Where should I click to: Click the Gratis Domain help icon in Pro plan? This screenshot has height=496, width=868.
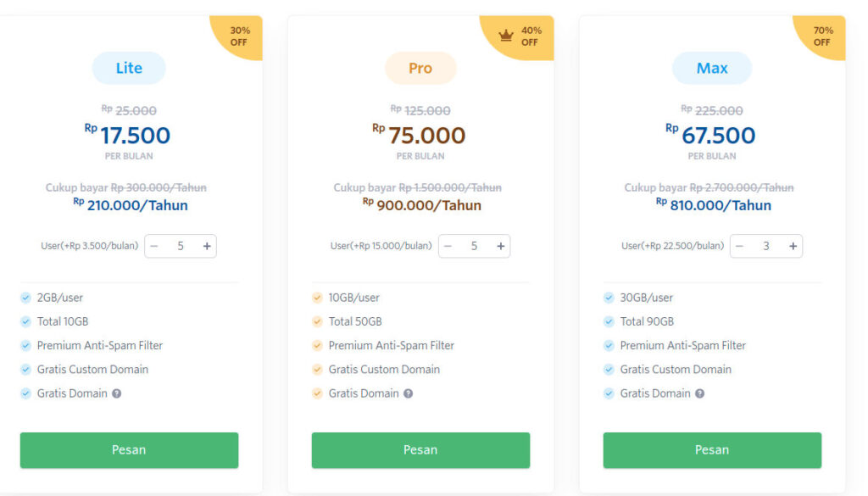[x=409, y=393]
